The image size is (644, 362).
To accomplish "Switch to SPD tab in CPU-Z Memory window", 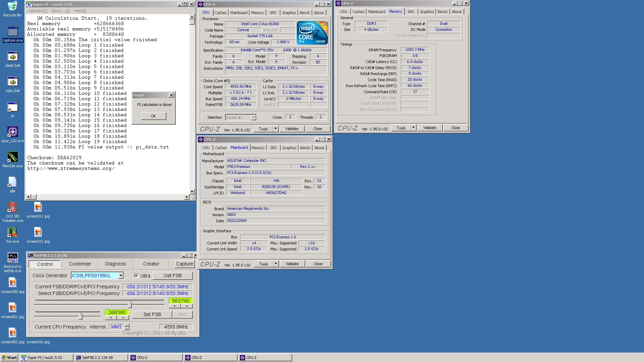I will pos(411,12).
